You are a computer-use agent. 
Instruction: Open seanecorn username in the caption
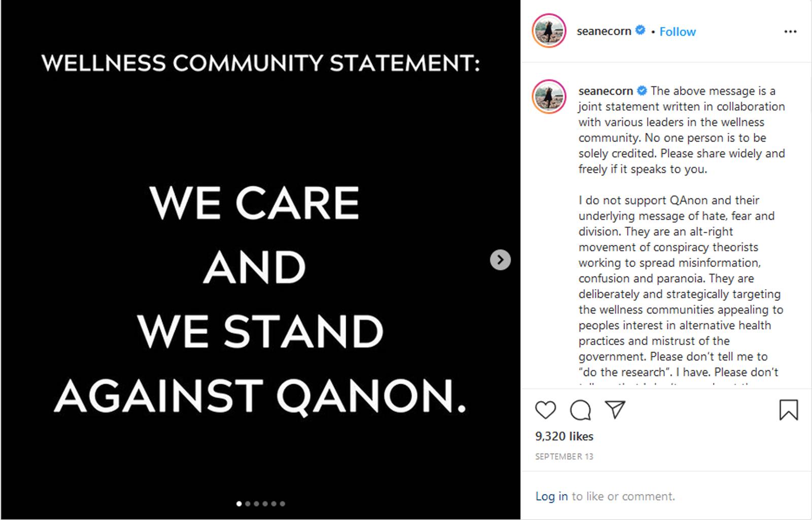605,91
